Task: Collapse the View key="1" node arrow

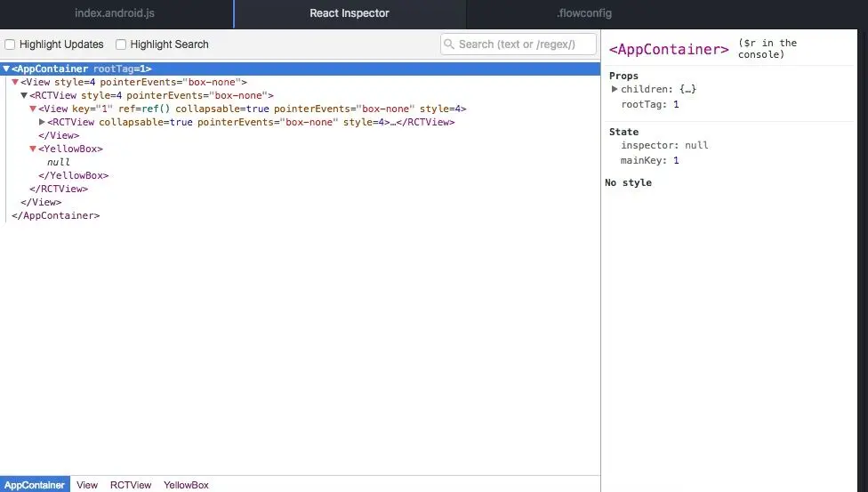Action: [33, 109]
